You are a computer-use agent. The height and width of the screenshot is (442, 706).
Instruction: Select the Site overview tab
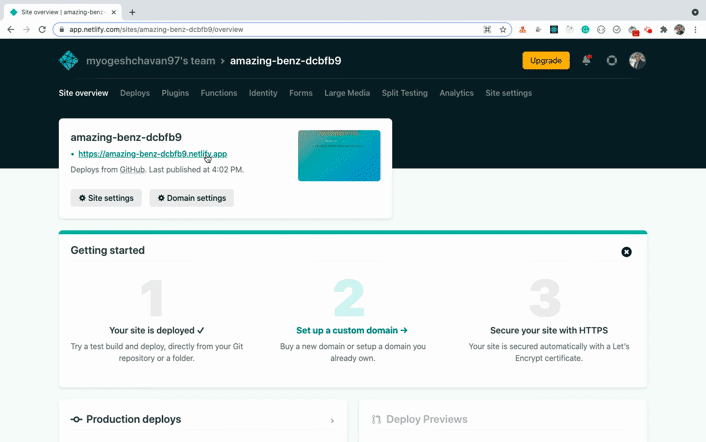click(83, 93)
